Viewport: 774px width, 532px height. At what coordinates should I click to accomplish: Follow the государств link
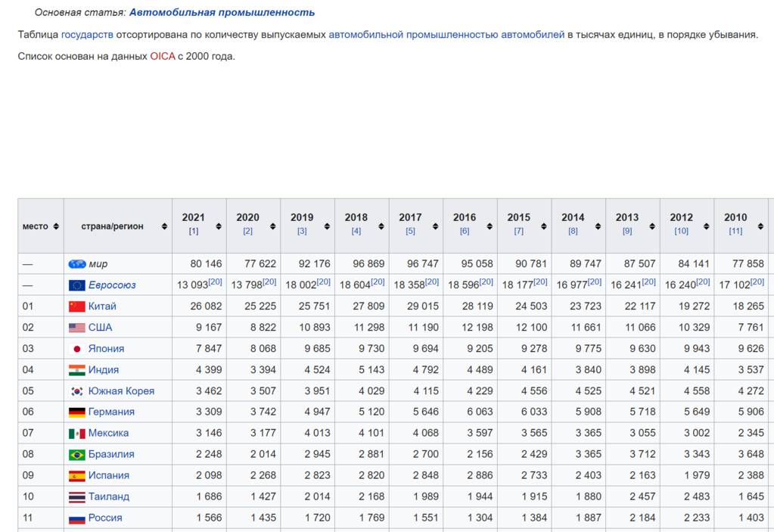pos(87,35)
